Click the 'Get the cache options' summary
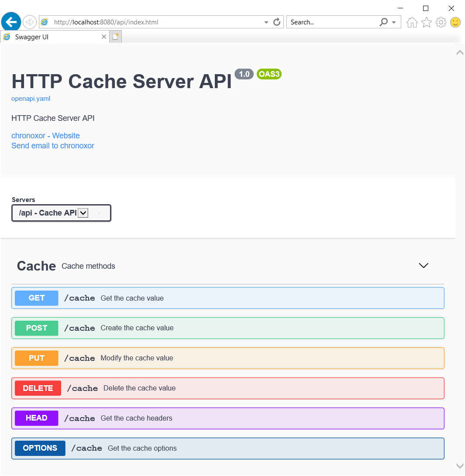 [x=142, y=448]
